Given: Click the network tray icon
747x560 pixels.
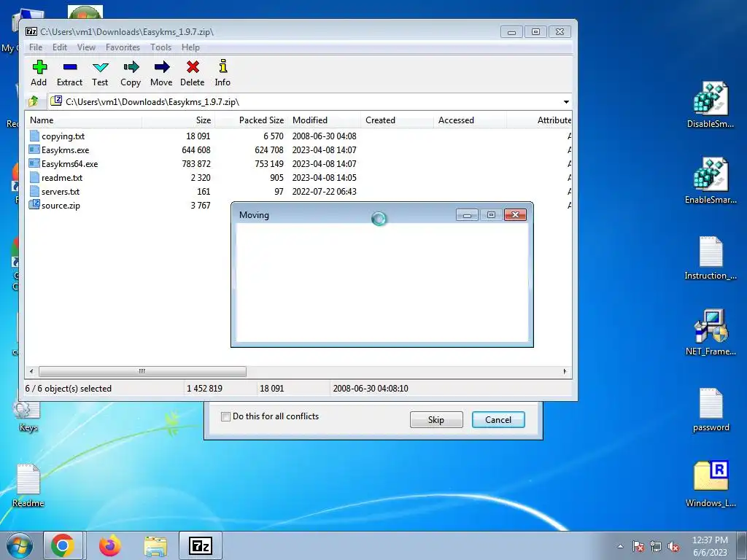Looking at the screenshot, I should [x=656, y=547].
